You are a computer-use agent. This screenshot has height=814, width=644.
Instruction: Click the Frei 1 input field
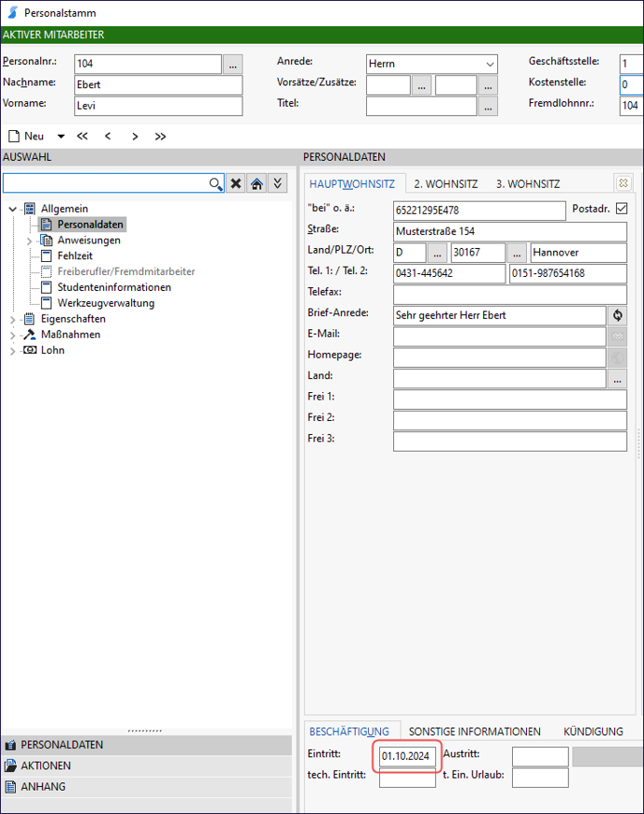tap(510, 400)
